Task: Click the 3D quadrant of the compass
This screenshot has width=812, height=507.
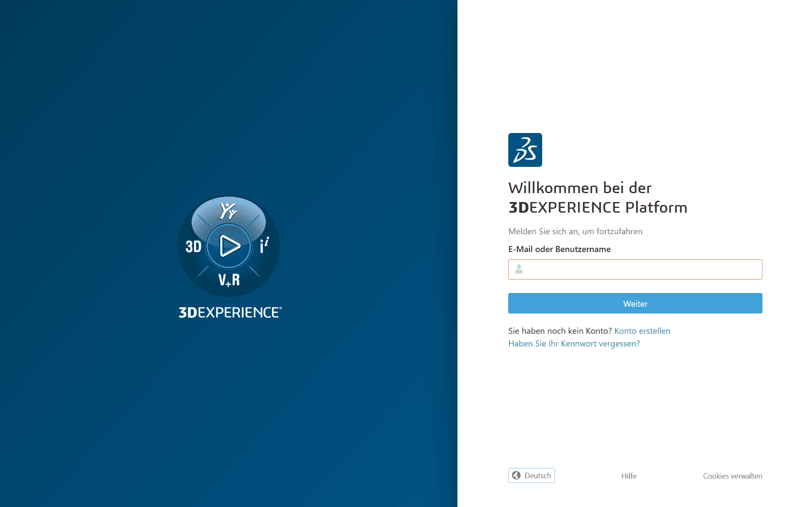Action: coord(194,246)
